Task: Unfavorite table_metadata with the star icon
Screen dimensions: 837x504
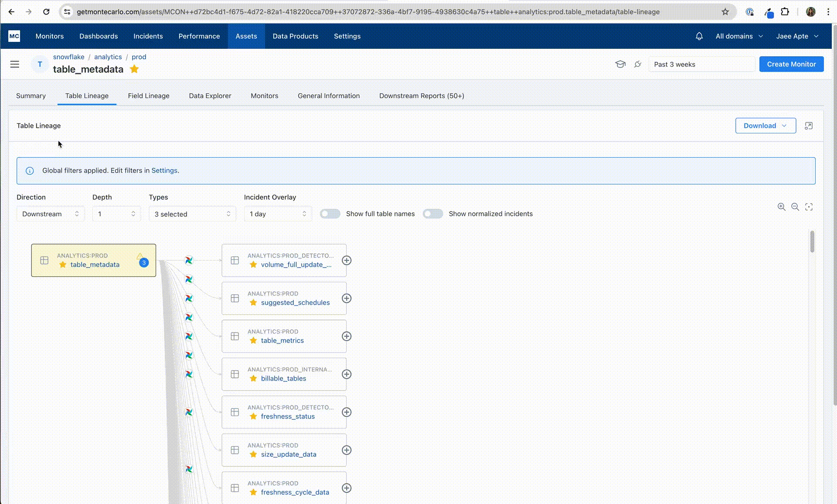Action: [x=134, y=69]
